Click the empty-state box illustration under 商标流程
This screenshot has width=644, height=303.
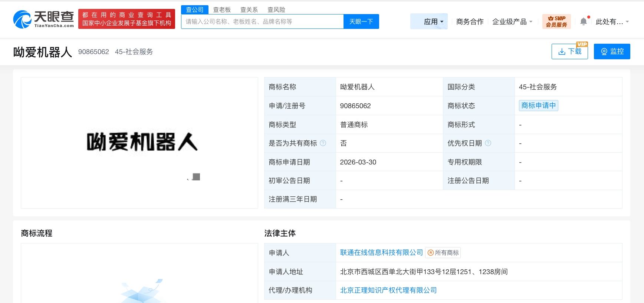141,291
